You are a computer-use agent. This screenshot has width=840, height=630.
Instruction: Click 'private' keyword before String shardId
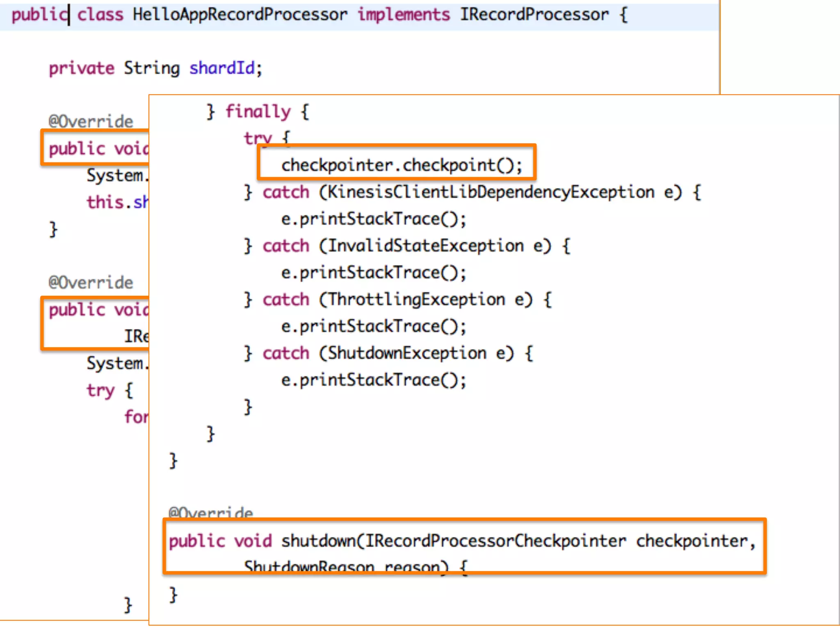click(81, 68)
